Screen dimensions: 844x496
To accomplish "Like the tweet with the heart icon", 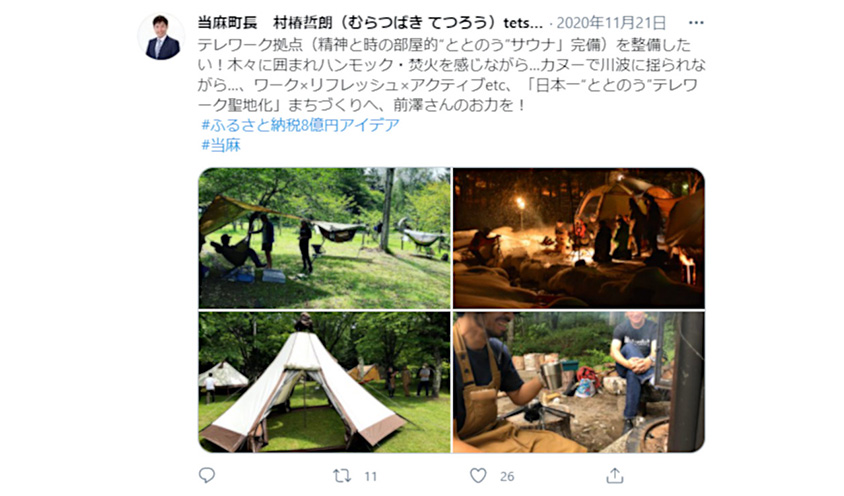I will coord(478,476).
